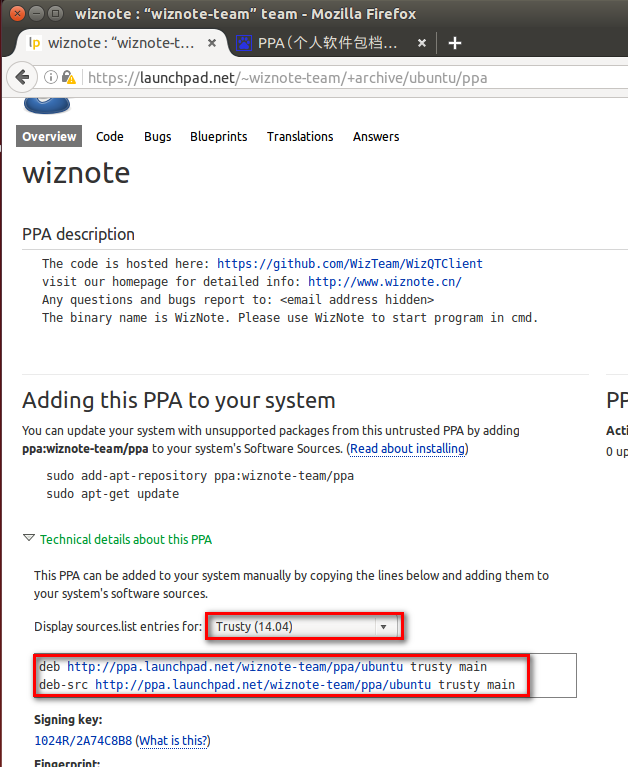Open the github.com WizQTClient link

350,264
